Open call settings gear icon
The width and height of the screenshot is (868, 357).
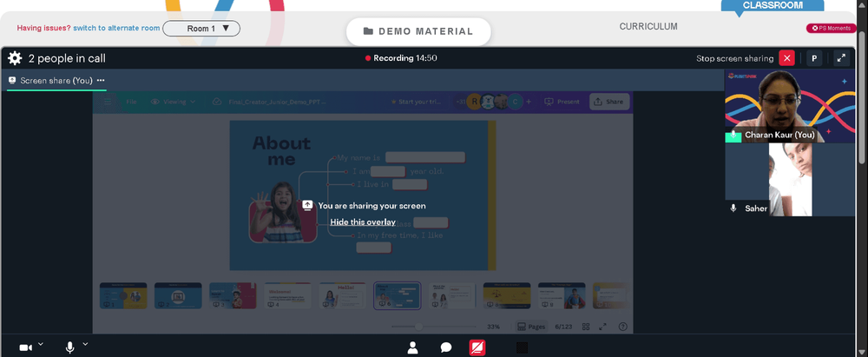click(x=15, y=58)
